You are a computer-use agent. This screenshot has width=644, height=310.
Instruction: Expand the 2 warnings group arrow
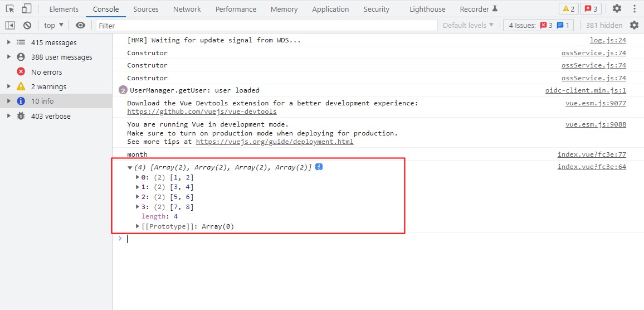tap(8, 87)
